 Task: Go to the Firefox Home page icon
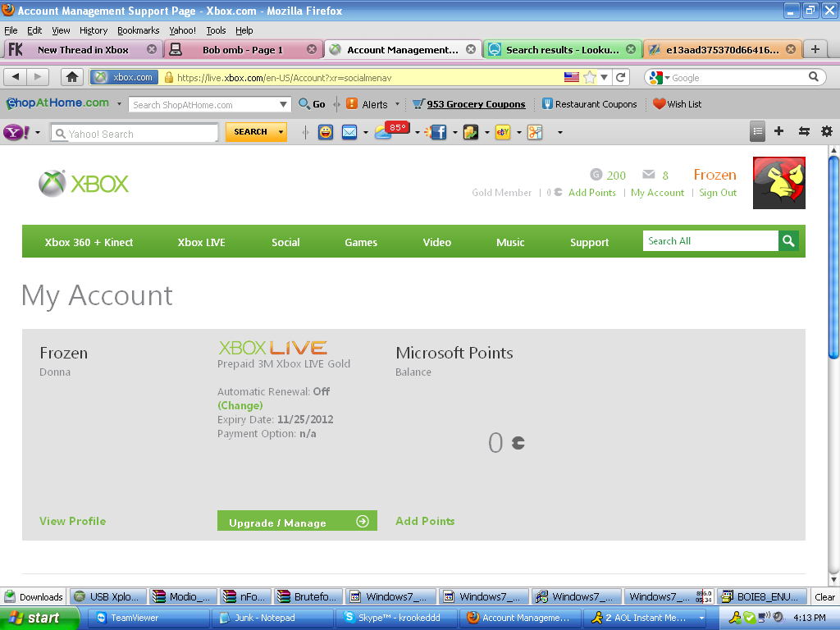tap(72, 77)
